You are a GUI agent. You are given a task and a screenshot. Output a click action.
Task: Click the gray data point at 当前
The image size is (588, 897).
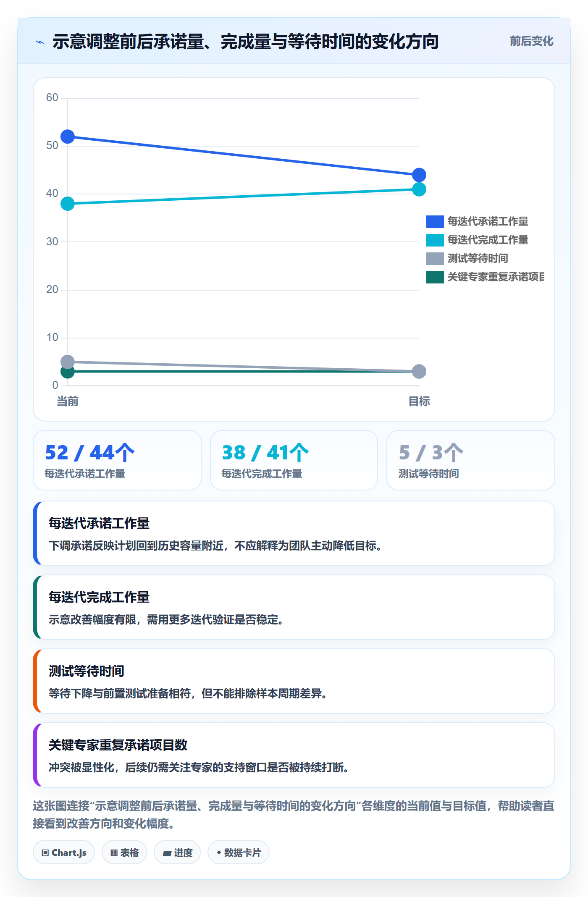[x=68, y=362]
